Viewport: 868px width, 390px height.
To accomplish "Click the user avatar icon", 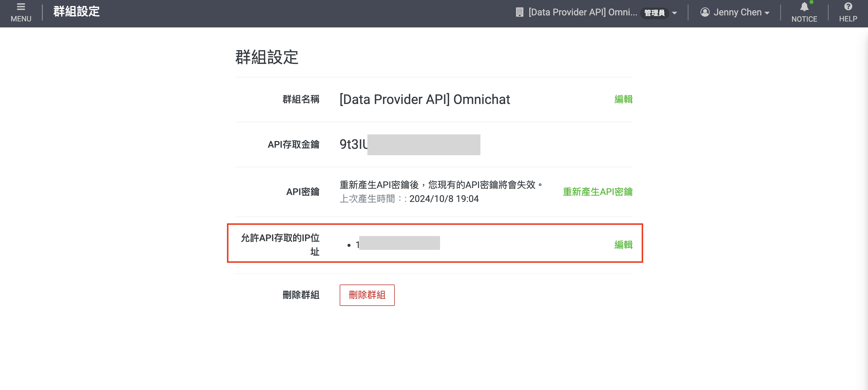I will click(705, 12).
